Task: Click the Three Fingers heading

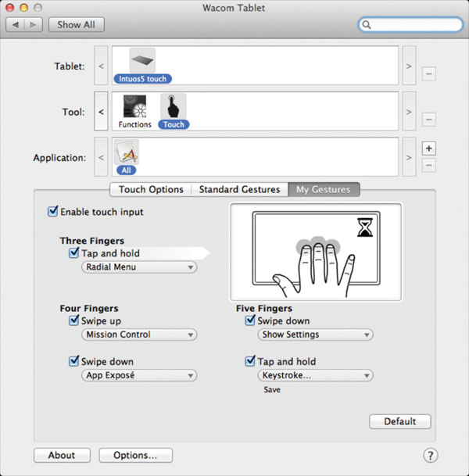Action: click(x=92, y=241)
